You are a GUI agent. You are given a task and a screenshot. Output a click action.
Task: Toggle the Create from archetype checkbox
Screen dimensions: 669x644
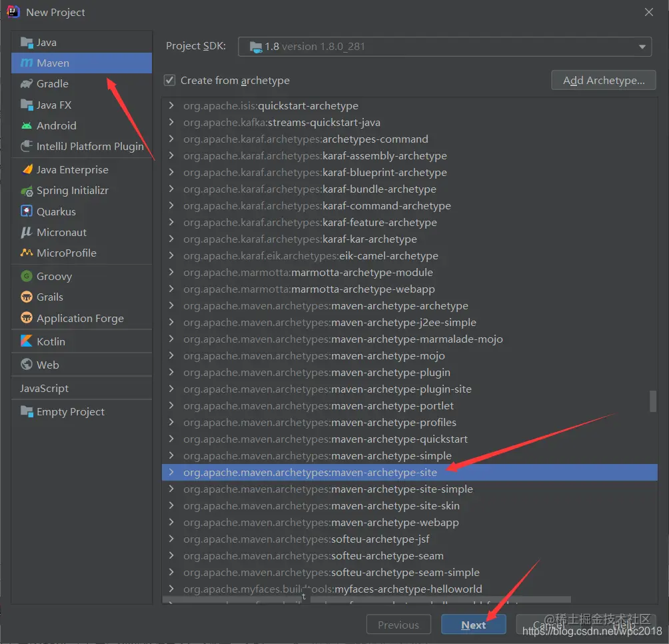click(170, 80)
